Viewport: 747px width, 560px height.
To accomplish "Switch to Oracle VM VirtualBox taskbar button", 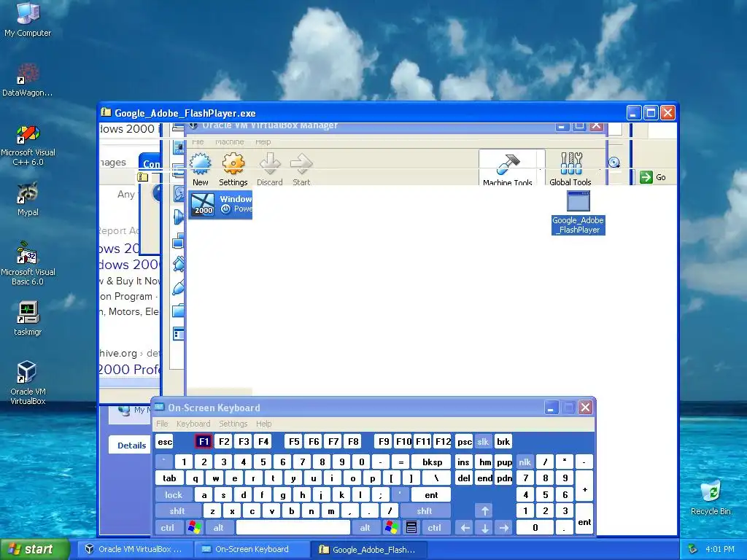I will click(134, 549).
